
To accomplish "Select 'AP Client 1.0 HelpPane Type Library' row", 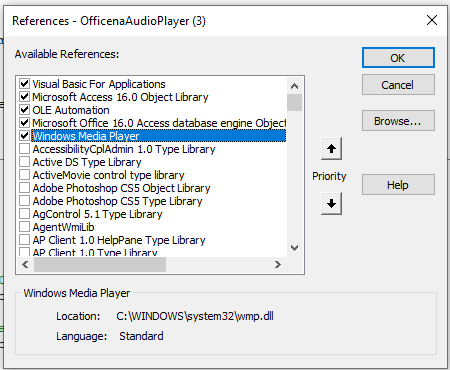I will tap(119, 240).
